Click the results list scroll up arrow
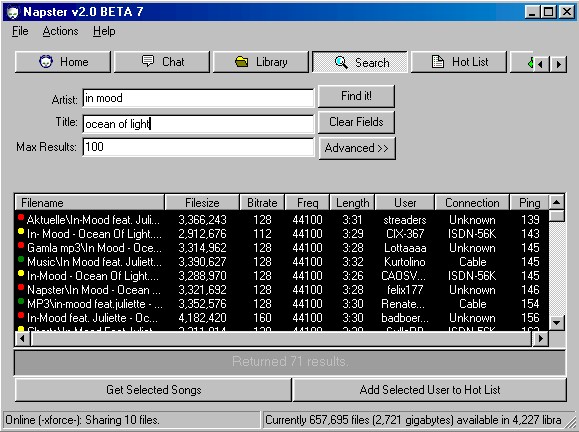This screenshot has width=579, height=432. 556,202
